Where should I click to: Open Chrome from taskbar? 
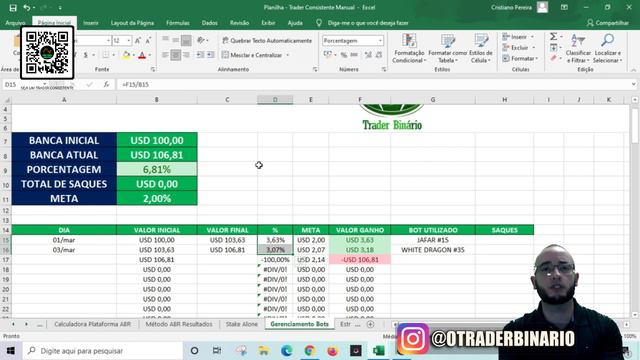[x=309, y=351]
